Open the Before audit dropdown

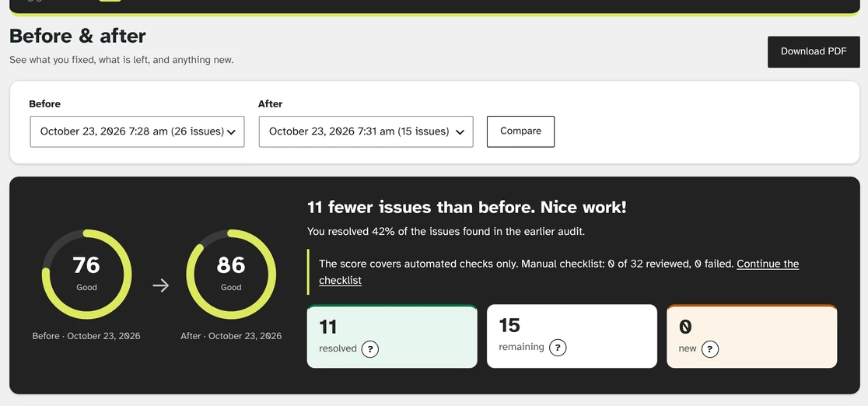coord(138,131)
